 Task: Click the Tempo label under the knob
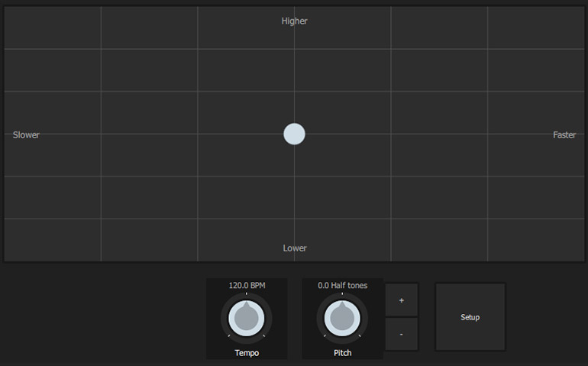tap(247, 353)
